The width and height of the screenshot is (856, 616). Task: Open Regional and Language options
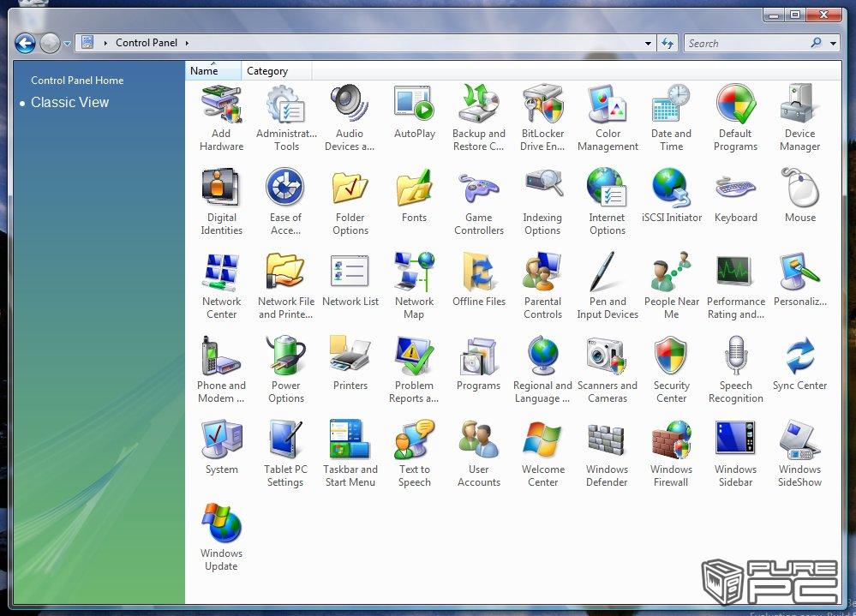(542, 370)
